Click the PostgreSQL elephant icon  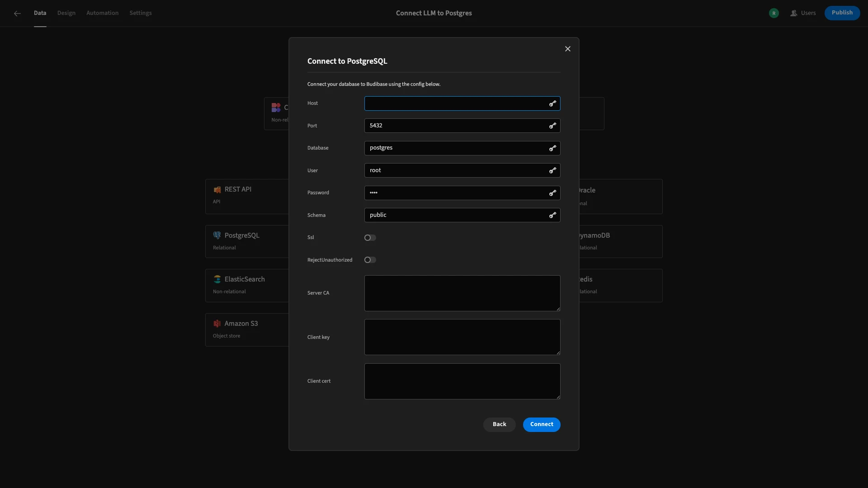click(x=217, y=235)
